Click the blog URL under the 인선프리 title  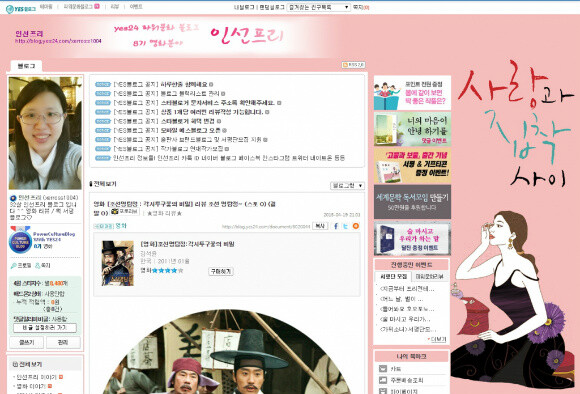(x=58, y=41)
